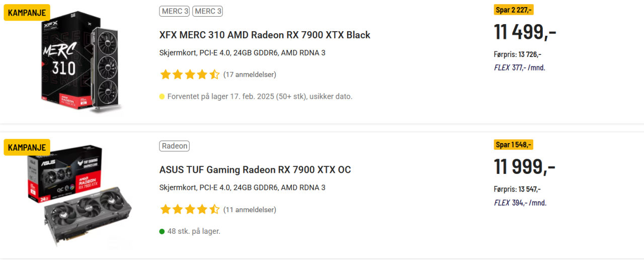Viewport: 644px width, 260px height.
Task: Click yellow stock status dot for XFX
Action: coord(162,96)
